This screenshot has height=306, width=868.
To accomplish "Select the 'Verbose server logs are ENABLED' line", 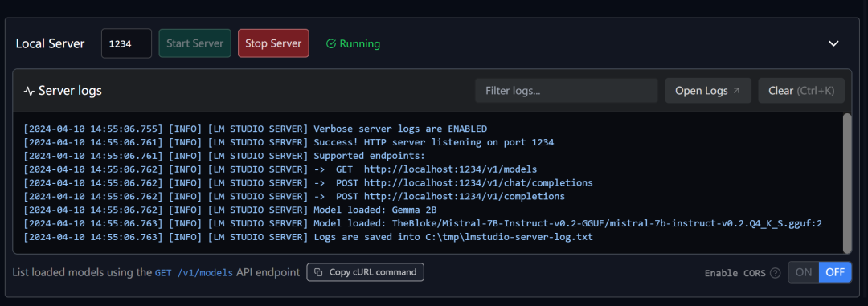I will point(256,129).
